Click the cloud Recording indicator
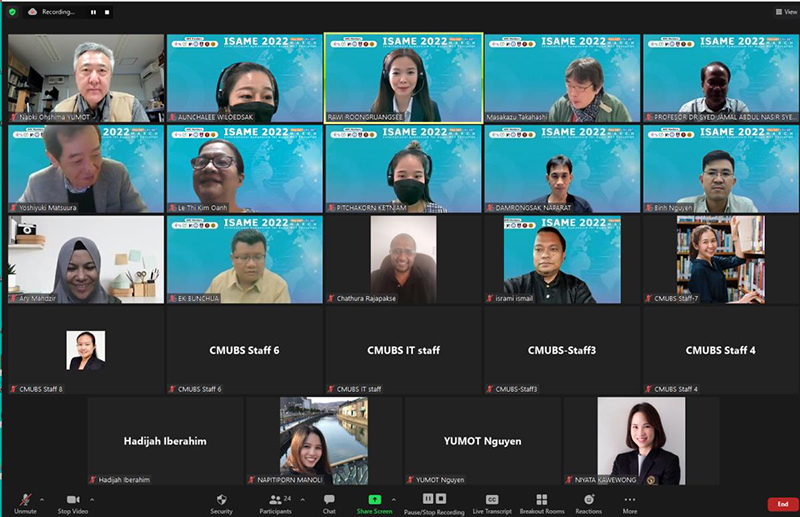The height and width of the screenshot is (517, 800). coord(33,12)
